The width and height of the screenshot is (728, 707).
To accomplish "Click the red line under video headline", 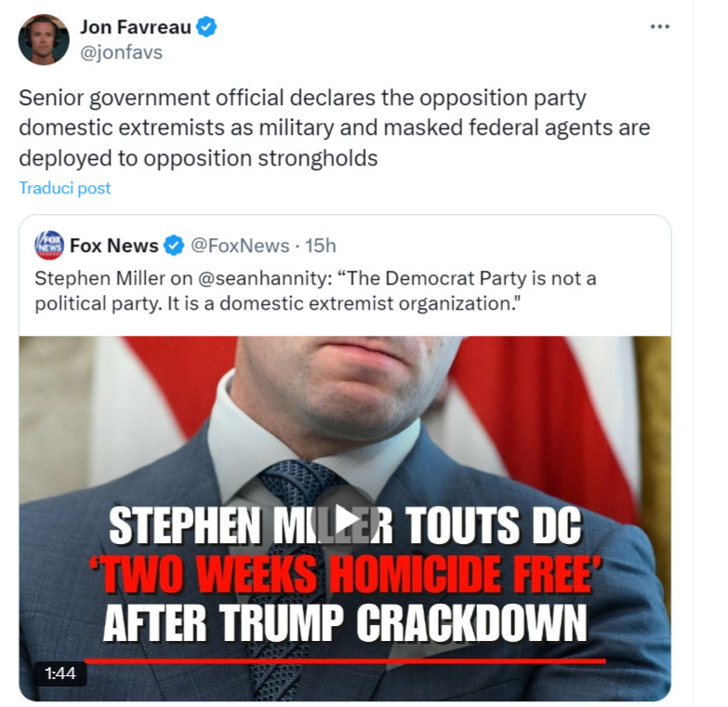I will [x=346, y=660].
